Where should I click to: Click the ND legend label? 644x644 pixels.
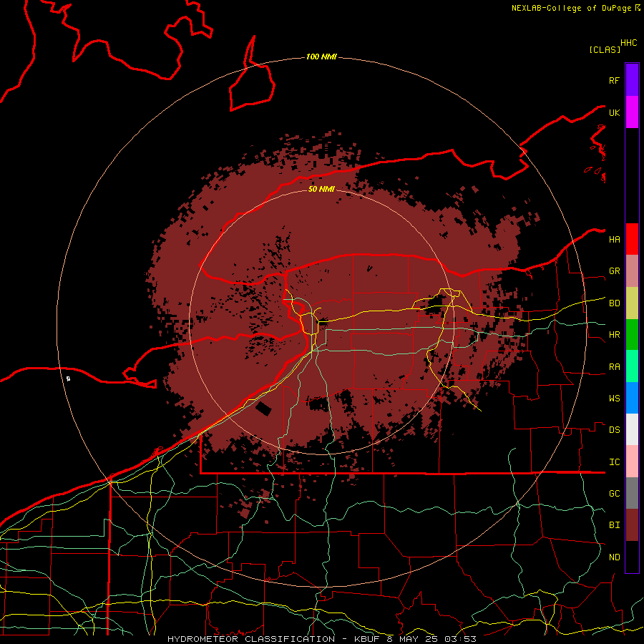pyautogui.click(x=614, y=557)
